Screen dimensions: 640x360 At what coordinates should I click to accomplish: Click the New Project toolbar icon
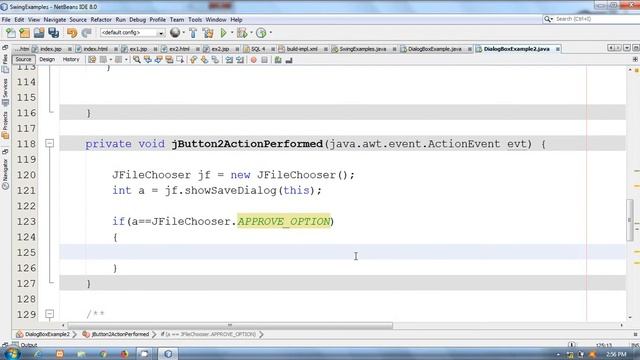25,33
